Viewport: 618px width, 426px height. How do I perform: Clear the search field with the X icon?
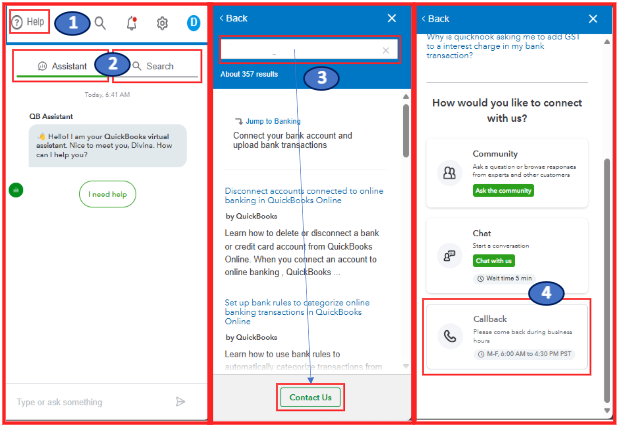386,50
